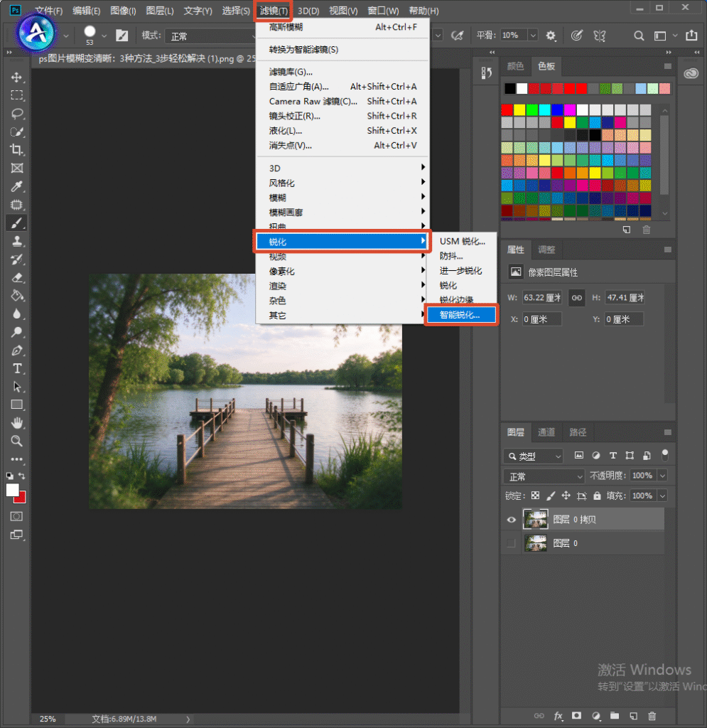This screenshot has width=707, height=728.
Task: Select the Zoom tool in toolbar
Action: [17, 441]
